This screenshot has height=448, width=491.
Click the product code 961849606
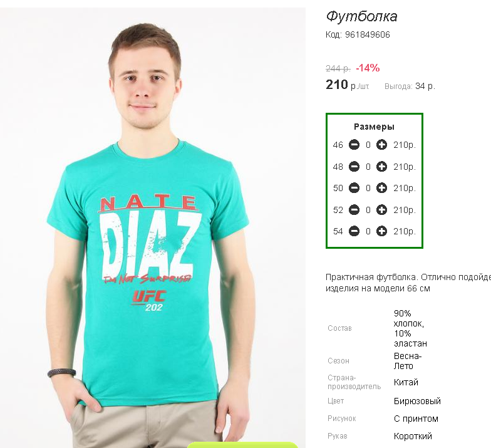click(x=367, y=34)
